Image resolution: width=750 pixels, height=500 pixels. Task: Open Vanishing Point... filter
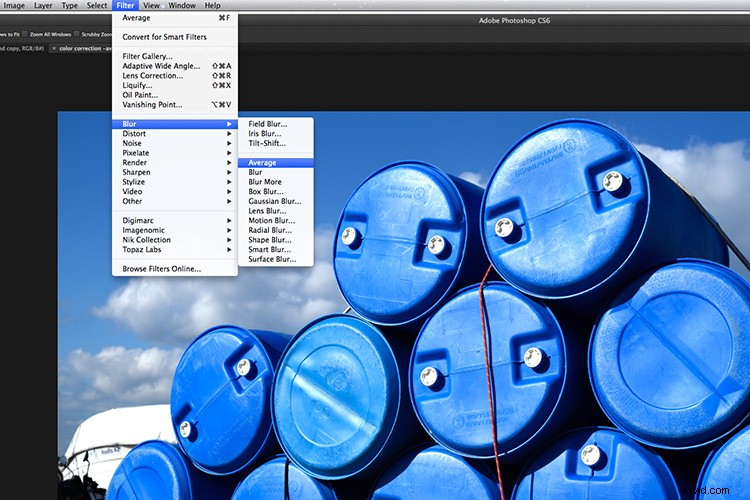(175, 104)
